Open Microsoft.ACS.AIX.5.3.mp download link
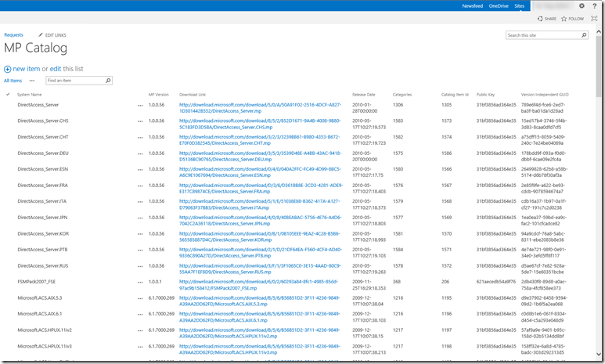 [x=260, y=301]
